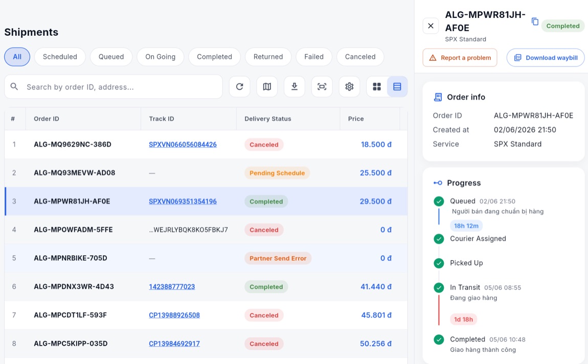Viewport: 588px width, 364px height.
Task: Click the Pending Schedule status badge
Action: click(x=277, y=173)
